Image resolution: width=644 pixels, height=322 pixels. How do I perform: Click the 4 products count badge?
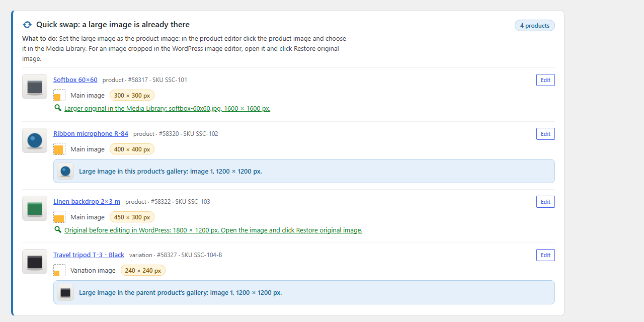pyautogui.click(x=535, y=26)
